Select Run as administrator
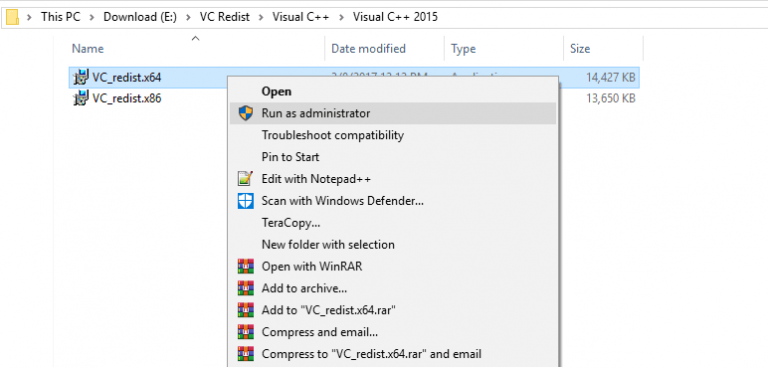The height and width of the screenshot is (368, 768). pyautogui.click(x=393, y=113)
